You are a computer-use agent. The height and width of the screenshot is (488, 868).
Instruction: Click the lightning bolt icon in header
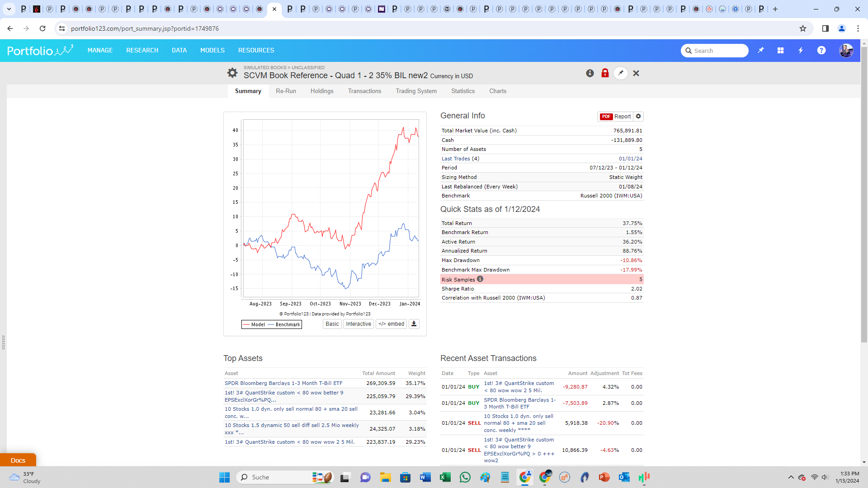pos(801,51)
